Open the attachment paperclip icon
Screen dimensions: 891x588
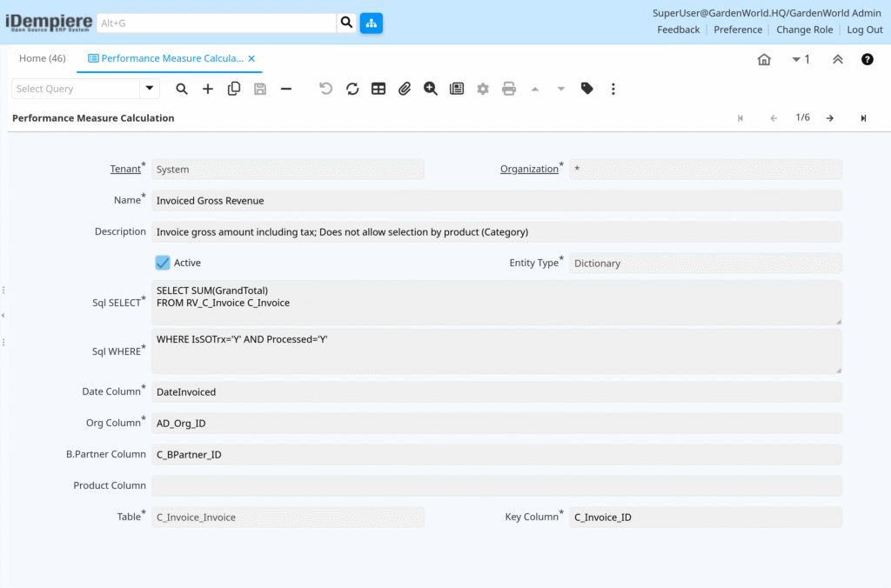[404, 89]
